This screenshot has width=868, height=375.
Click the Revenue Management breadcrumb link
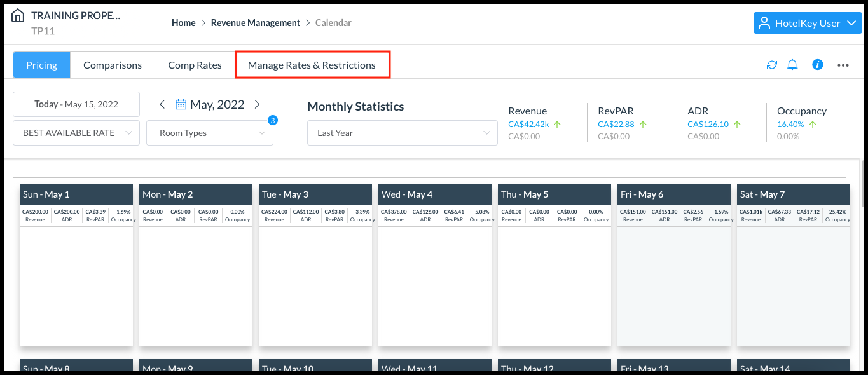[x=255, y=23]
